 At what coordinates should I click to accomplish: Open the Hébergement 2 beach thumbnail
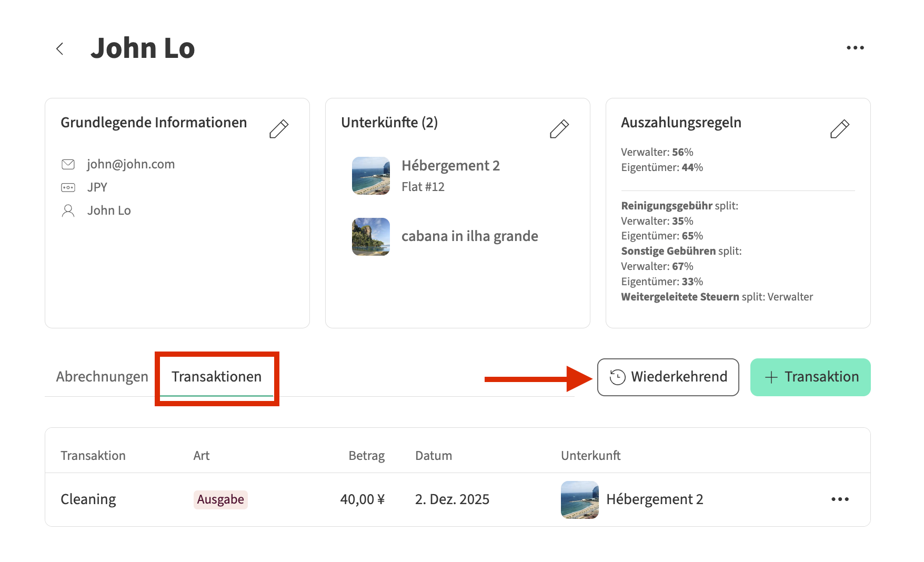pos(371,176)
